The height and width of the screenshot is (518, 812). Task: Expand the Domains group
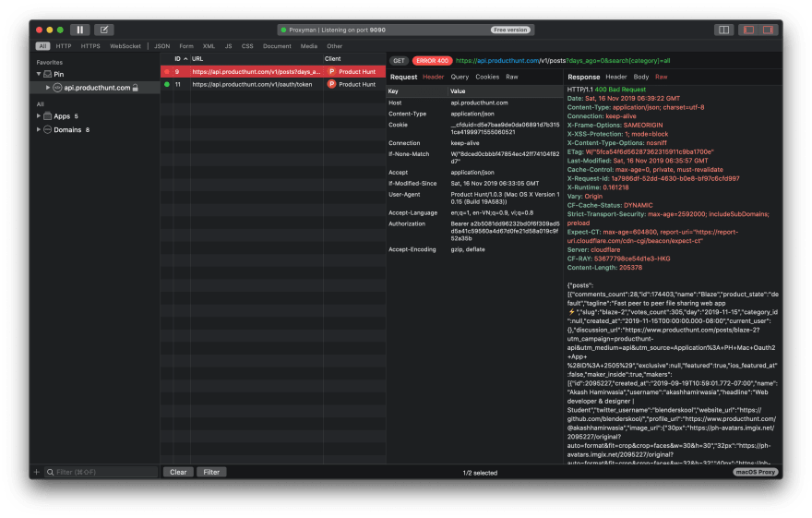coord(39,129)
